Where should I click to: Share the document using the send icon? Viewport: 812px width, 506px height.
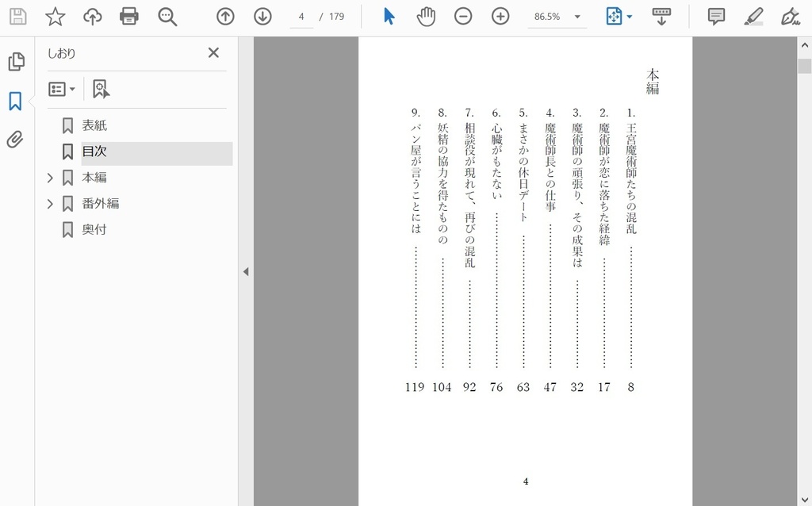click(91, 16)
